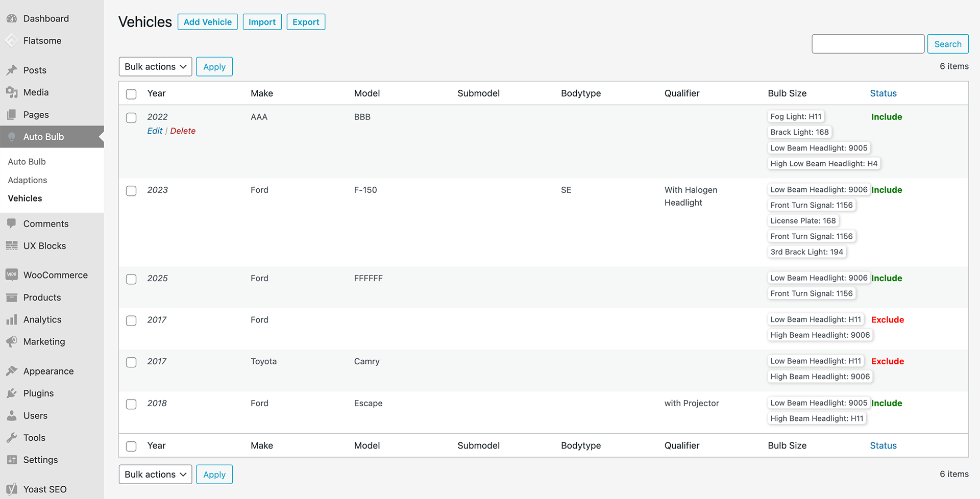The image size is (980, 499).
Task: Click the Users person icon
Action: (12, 415)
